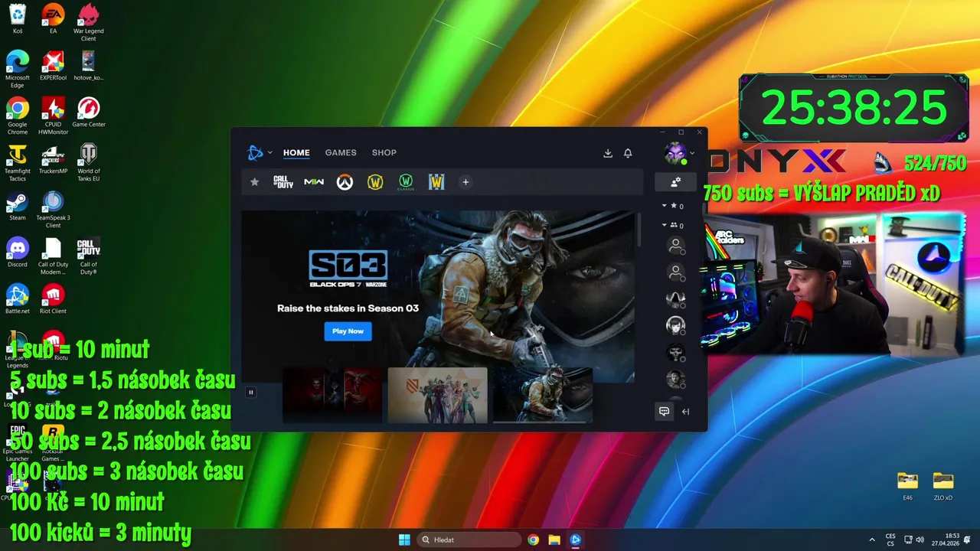The width and height of the screenshot is (980, 551).
Task: Select the Steam desktop shortcut
Action: pyautogui.click(x=18, y=206)
